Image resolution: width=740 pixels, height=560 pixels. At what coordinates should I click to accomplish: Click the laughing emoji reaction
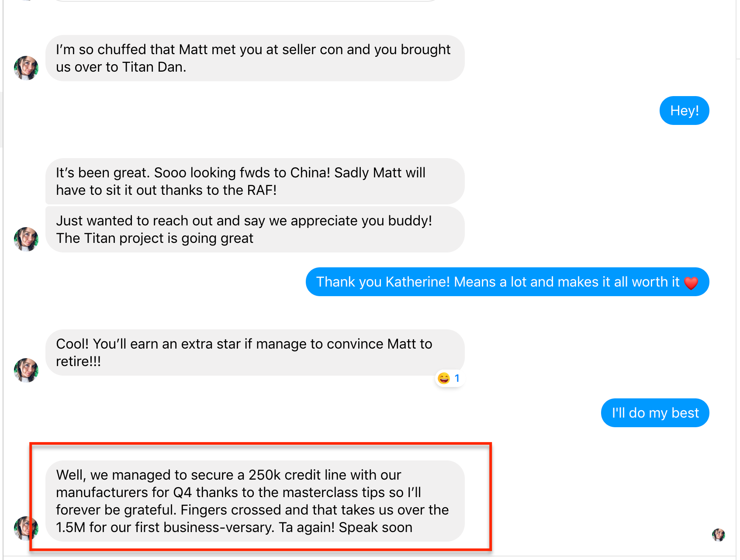point(444,378)
